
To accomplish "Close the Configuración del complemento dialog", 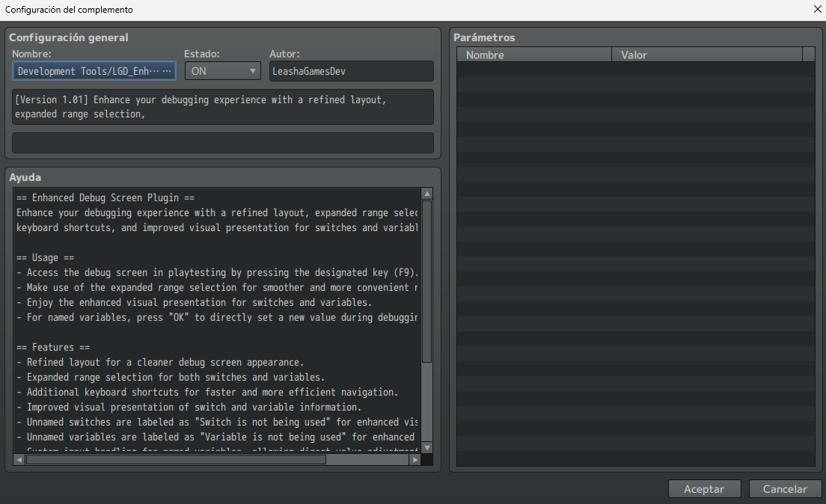I will tap(817, 10).
